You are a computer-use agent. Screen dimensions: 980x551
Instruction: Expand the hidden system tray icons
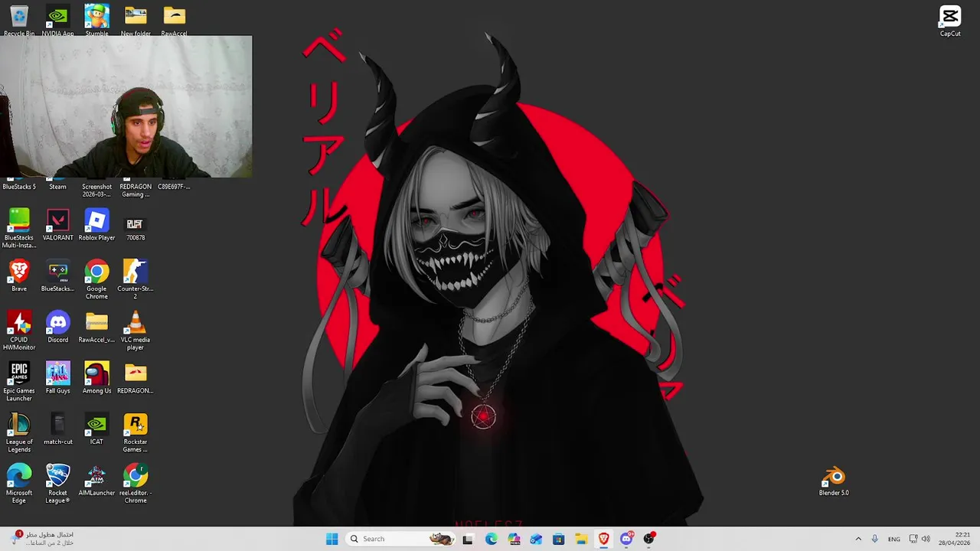858,539
